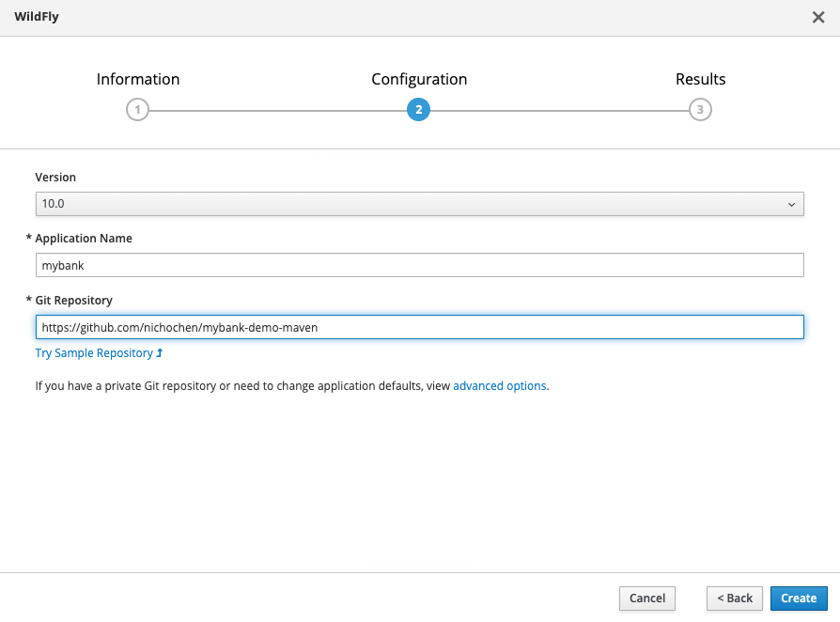Focus the Application Name field
Image resolution: width=840 pixels, height=622 pixels.
(x=419, y=265)
